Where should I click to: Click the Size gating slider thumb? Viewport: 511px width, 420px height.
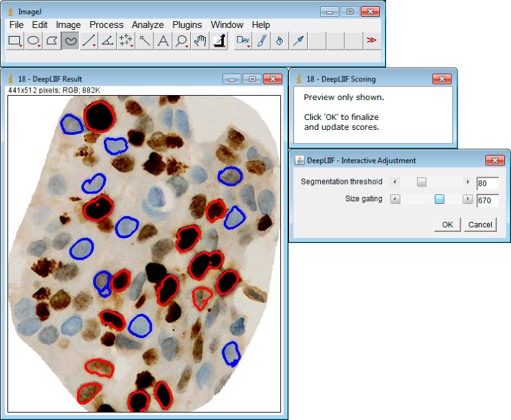(440, 199)
